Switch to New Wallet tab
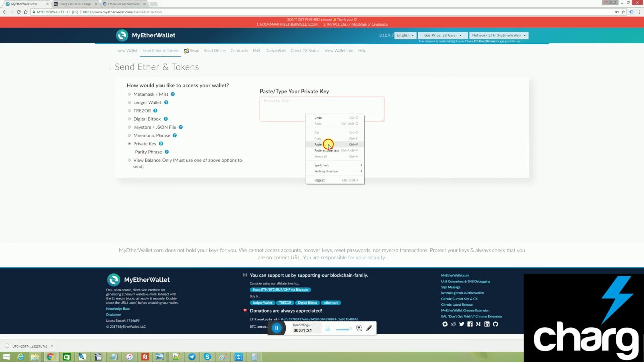Viewport: 644px width, 362px height. point(127,51)
